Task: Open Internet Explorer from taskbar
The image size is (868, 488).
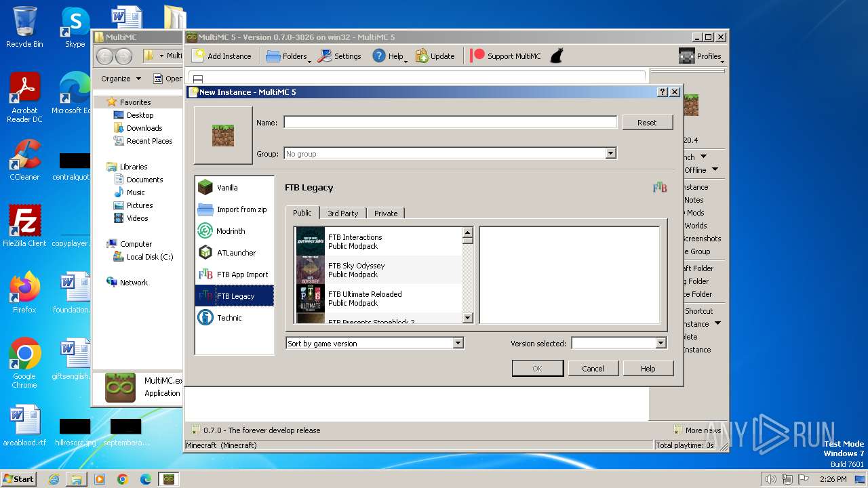Action: [54, 479]
